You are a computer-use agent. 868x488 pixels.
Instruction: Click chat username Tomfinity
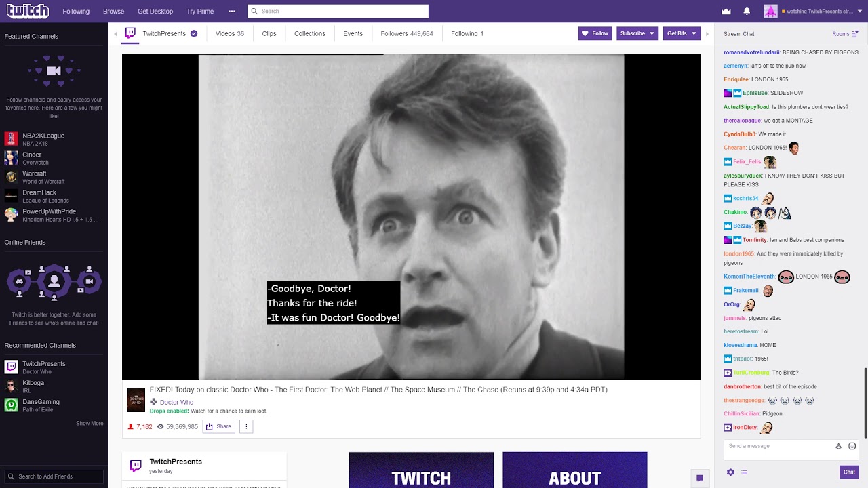tap(754, 240)
